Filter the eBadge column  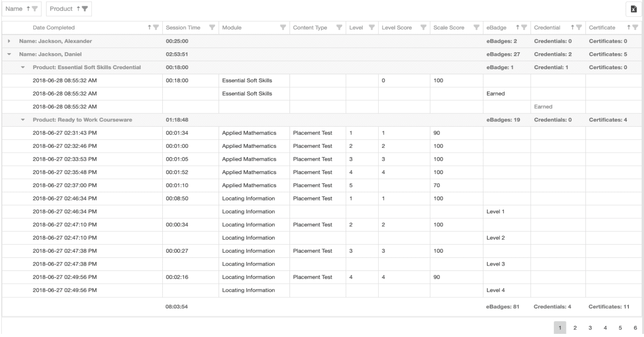(x=524, y=28)
